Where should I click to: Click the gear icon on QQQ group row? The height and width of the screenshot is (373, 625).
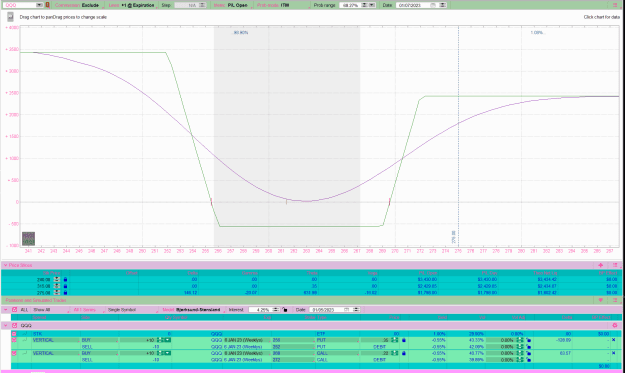pyautogui.click(x=615, y=326)
